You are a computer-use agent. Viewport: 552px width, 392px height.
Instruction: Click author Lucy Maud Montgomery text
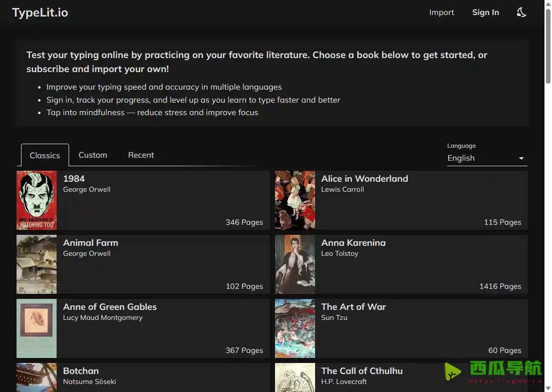(x=103, y=317)
